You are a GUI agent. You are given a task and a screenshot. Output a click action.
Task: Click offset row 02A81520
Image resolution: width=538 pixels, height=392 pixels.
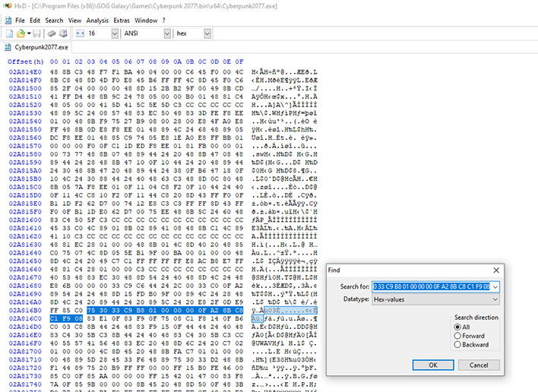(x=25, y=105)
